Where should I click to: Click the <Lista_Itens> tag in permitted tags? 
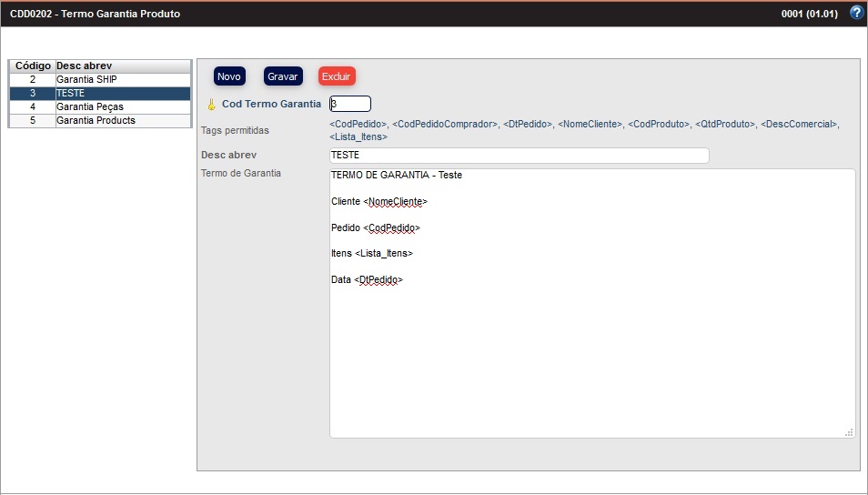(358, 136)
